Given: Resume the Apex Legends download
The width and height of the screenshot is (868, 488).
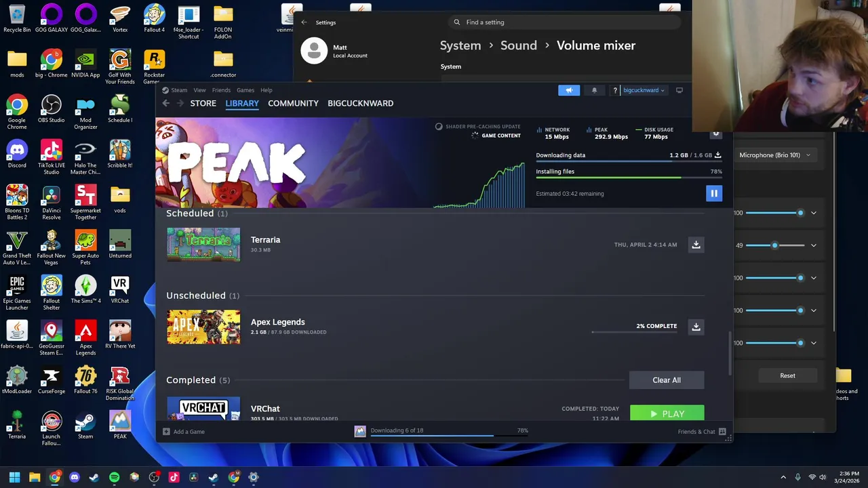Looking at the screenshot, I should coord(696,327).
